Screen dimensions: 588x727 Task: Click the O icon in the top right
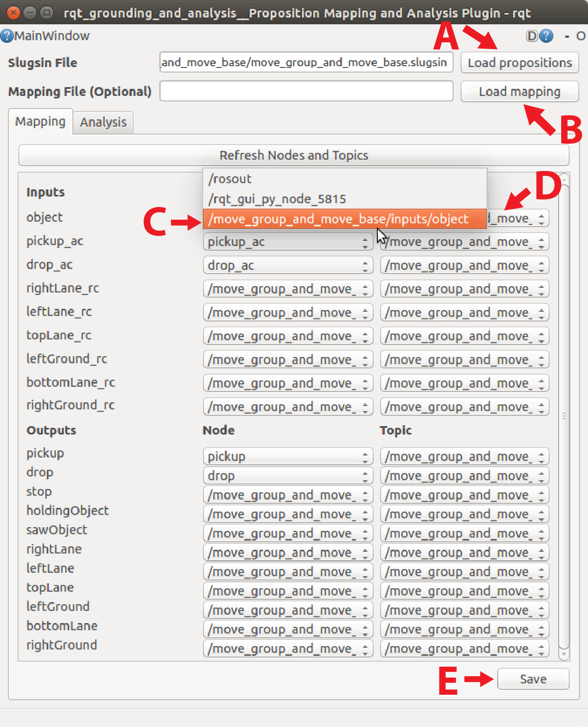click(x=580, y=36)
